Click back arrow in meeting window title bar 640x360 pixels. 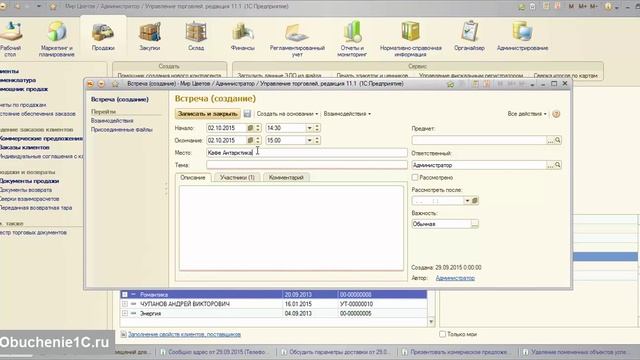tap(90, 84)
